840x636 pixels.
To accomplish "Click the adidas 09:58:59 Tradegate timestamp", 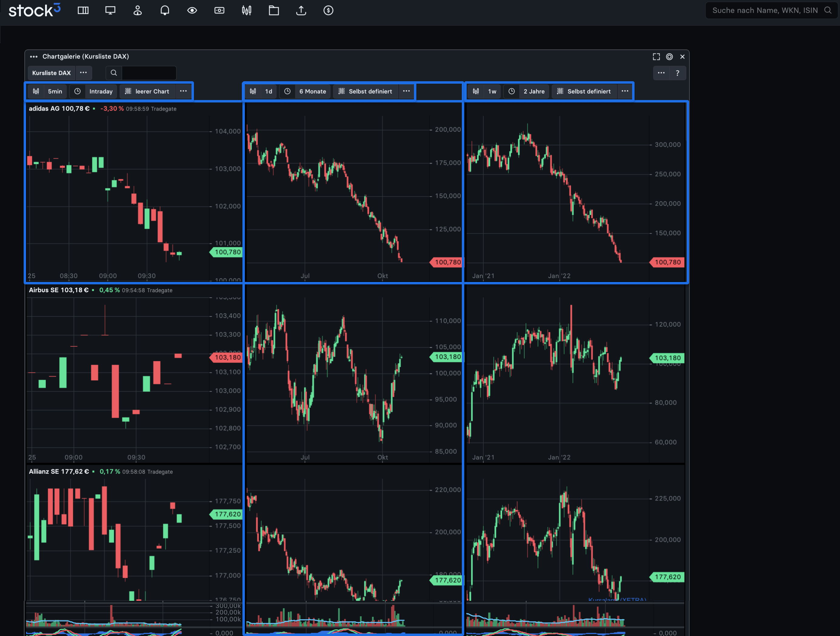I will [151, 109].
